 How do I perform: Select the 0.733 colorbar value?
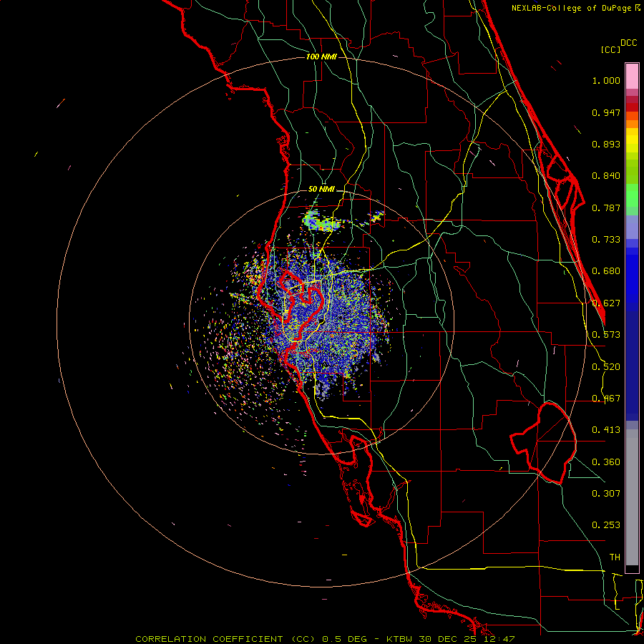606,240
